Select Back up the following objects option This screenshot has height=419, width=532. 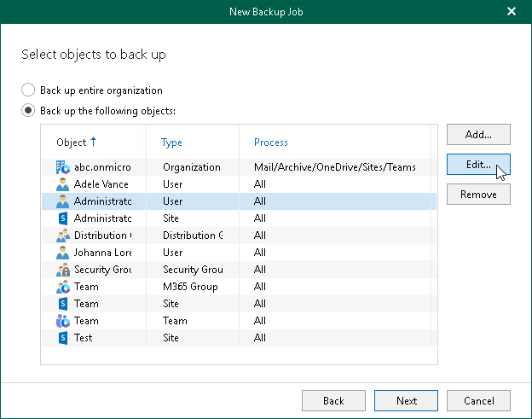tap(29, 110)
